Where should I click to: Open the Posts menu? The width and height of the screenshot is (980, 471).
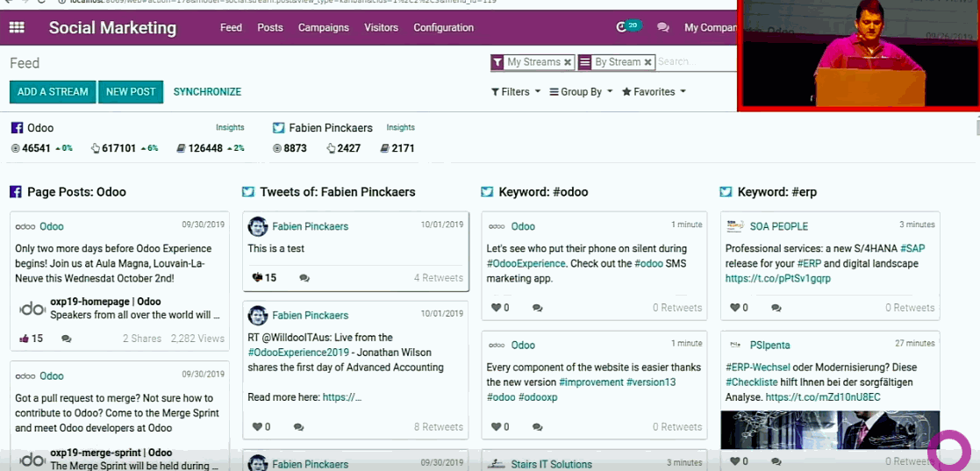pos(270,27)
